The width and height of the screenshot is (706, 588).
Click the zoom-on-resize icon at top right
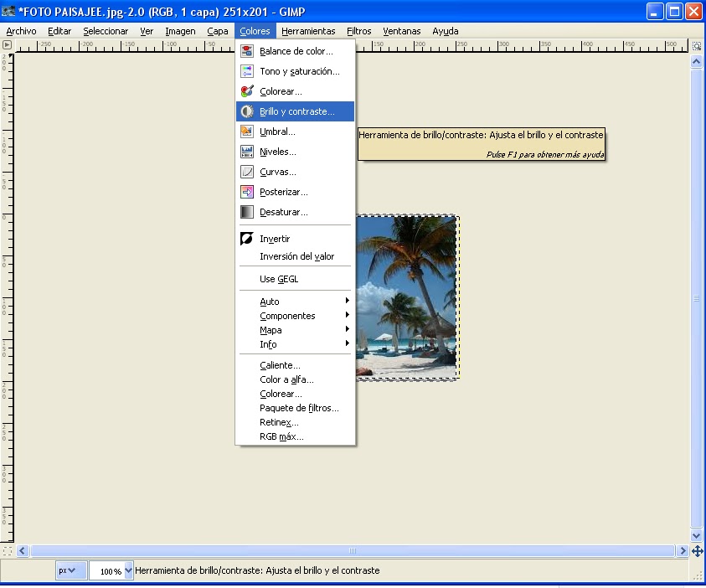[697, 46]
